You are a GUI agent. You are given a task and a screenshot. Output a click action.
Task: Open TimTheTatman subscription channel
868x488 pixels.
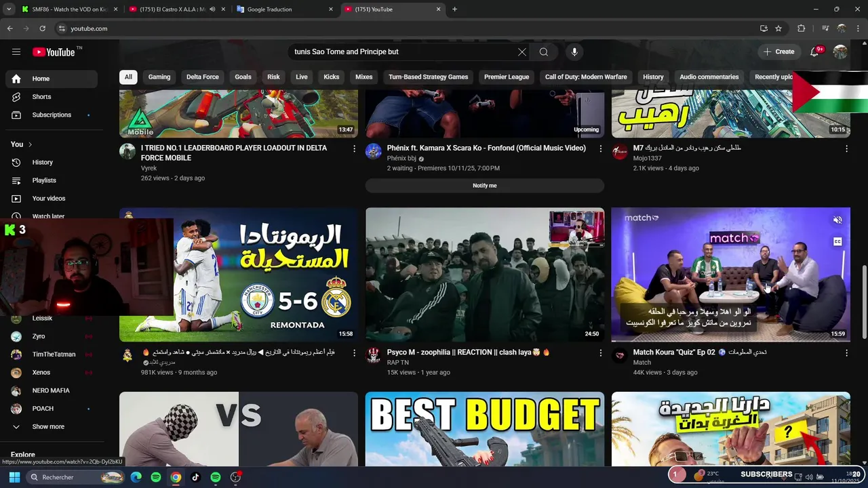click(x=52, y=354)
